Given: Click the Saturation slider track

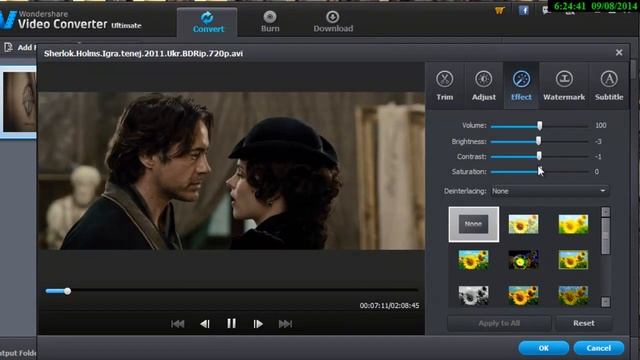Looking at the screenshot, I should click(539, 172).
